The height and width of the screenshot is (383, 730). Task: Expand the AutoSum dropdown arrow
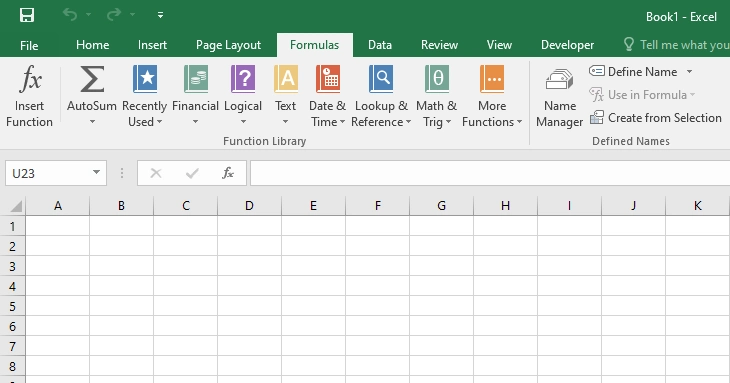[92, 122]
